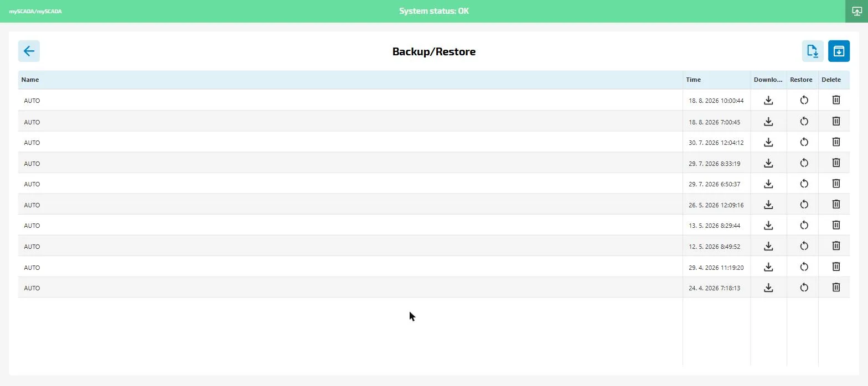Download the 26. 5. 2026 12:09:16 backup

pos(768,204)
